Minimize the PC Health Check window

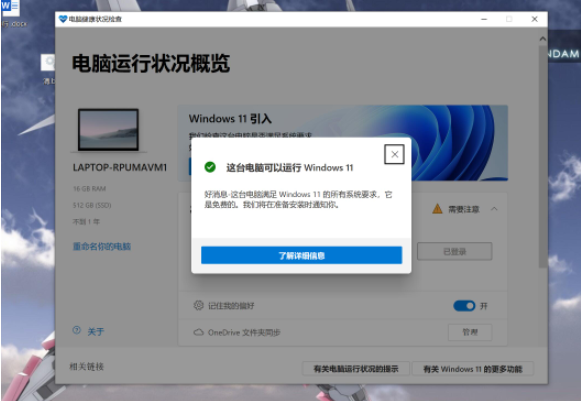pyautogui.click(x=484, y=19)
